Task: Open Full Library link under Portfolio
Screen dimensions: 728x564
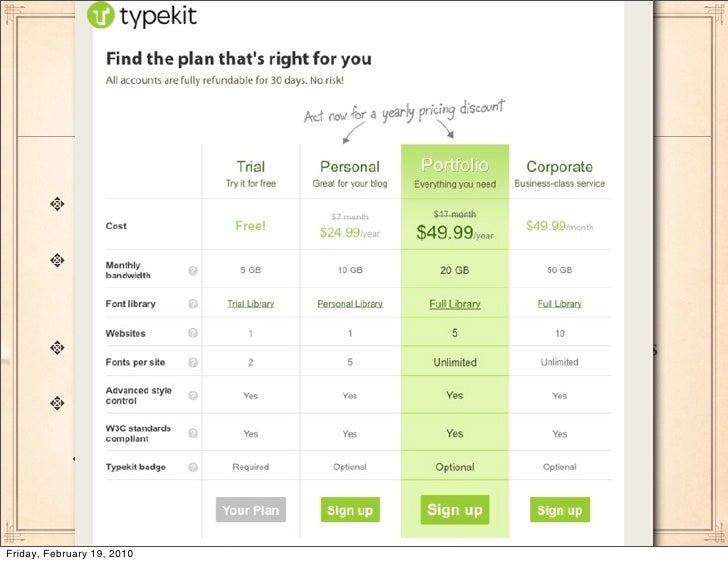Action: [x=455, y=304]
